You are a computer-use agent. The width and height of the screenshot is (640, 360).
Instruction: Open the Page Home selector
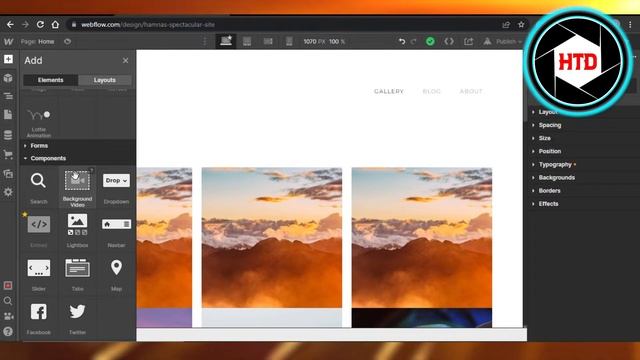[x=38, y=42]
